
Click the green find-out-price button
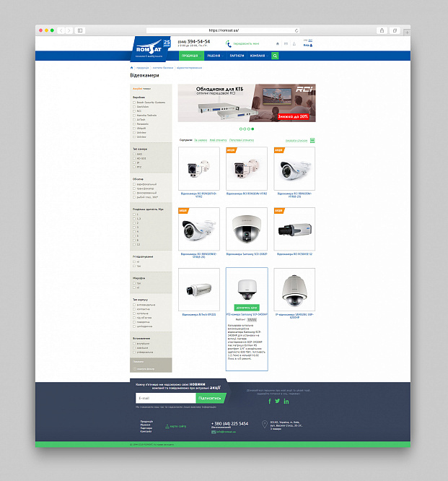pyautogui.click(x=247, y=308)
